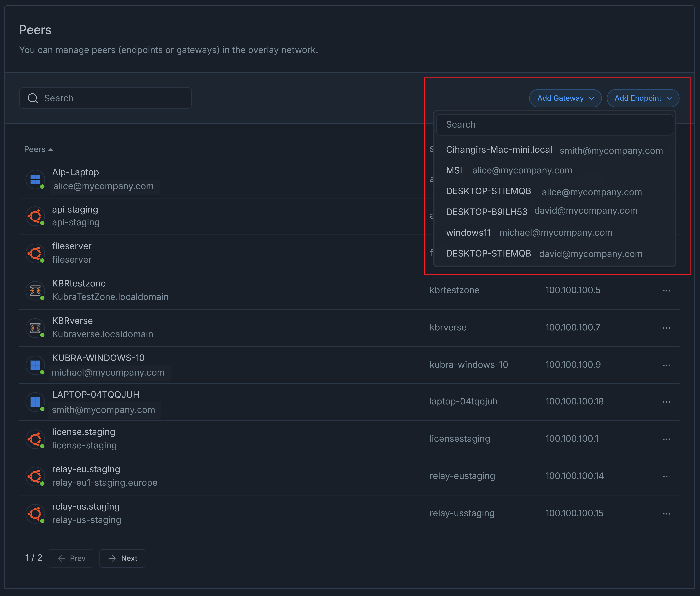The image size is (700, 596).
Task: Choose DESKTOP-STIEMQB owned by david@mycompany.com
Action: 554,254
